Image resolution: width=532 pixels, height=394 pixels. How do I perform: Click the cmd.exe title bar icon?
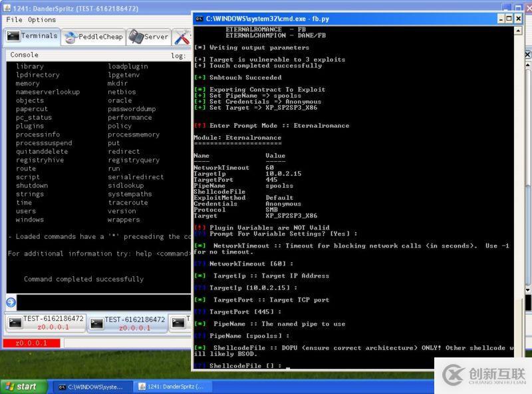point(199,19)
